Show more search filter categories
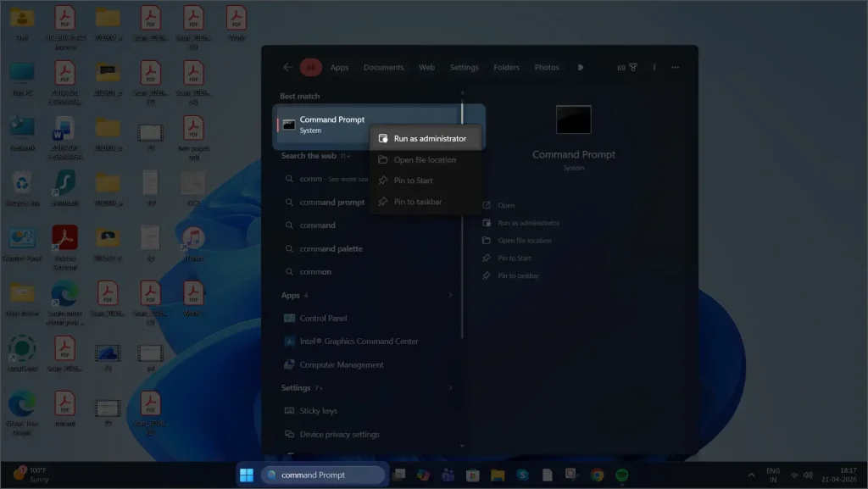The height and width of the screenshot is (489, 868). (580, 67)
